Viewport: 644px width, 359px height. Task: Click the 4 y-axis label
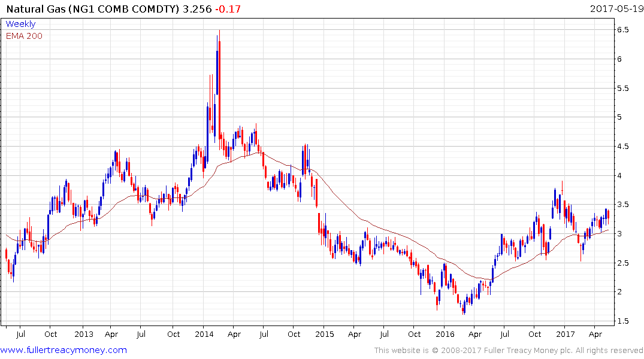[619, 175]
